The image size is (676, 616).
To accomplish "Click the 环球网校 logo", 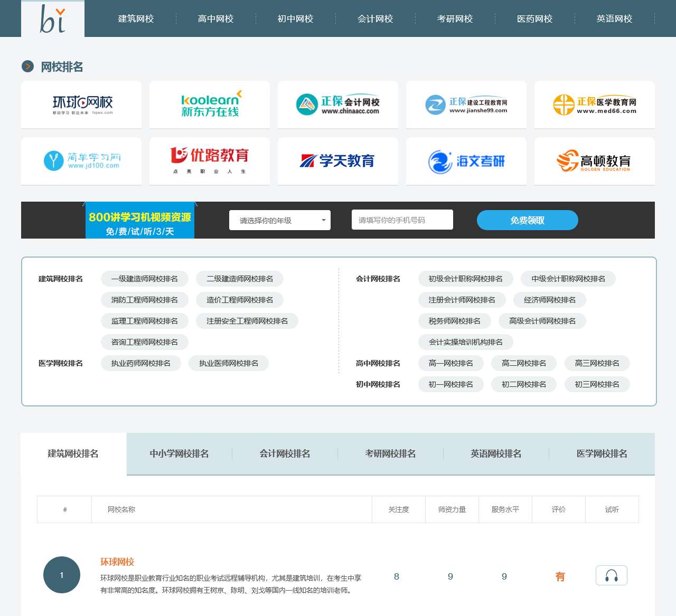I will (x=81, y=104).
